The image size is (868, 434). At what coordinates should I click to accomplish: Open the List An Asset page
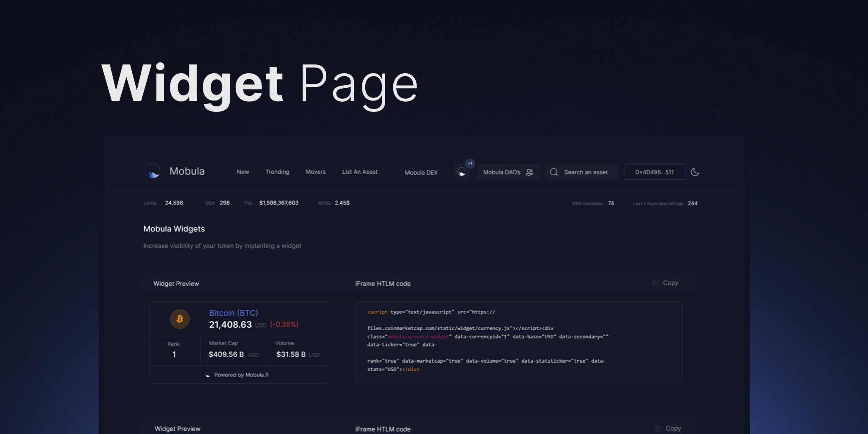[x=359, y=172]
